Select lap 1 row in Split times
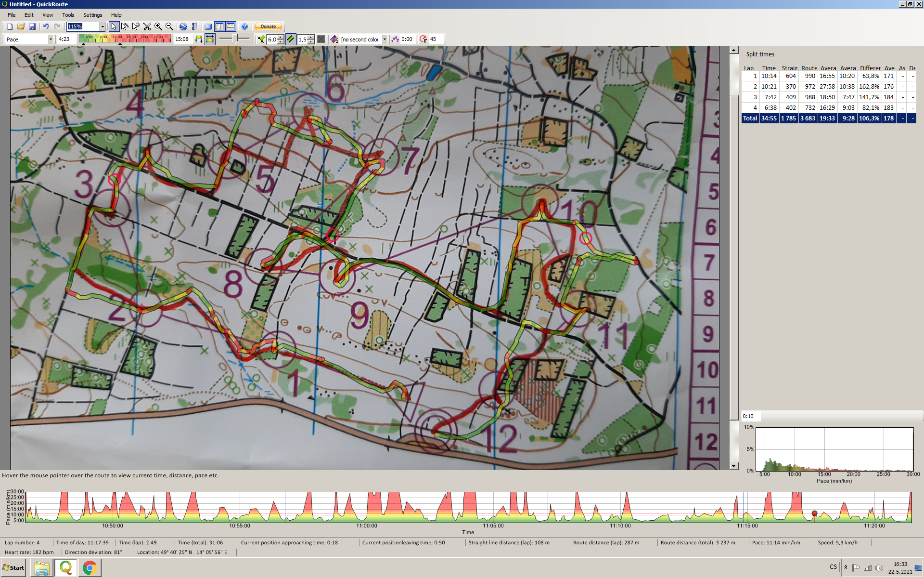Viewport: 924px width, 578px height. pos(828,76)
